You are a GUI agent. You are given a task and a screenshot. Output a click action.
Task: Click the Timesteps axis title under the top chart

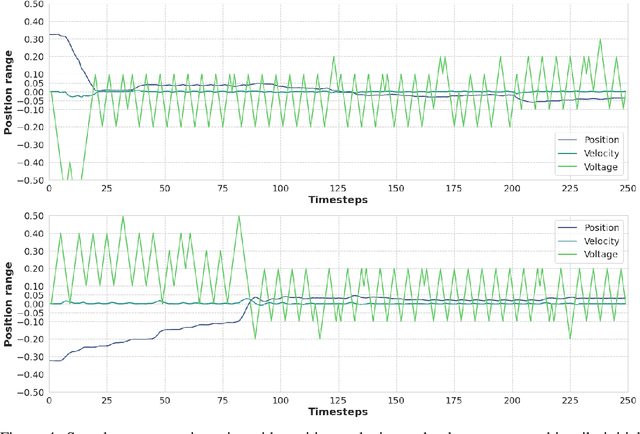click(x=337, y=200)
